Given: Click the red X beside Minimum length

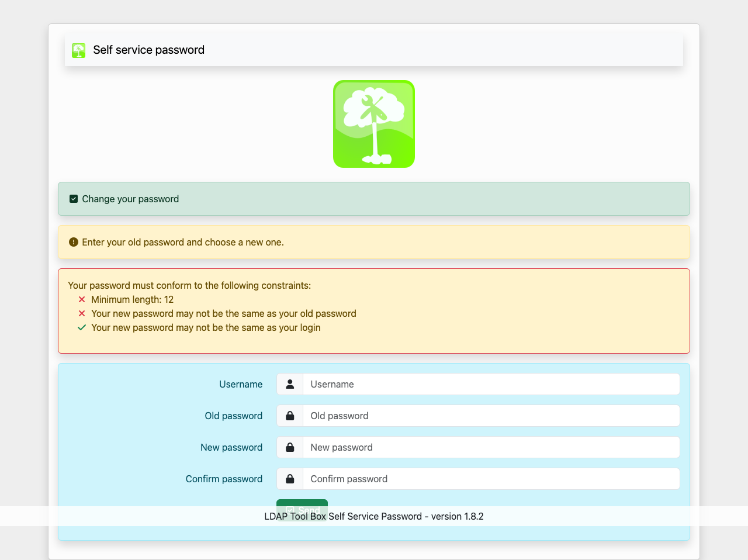Looking at the screenshot, I should (82, 299).
